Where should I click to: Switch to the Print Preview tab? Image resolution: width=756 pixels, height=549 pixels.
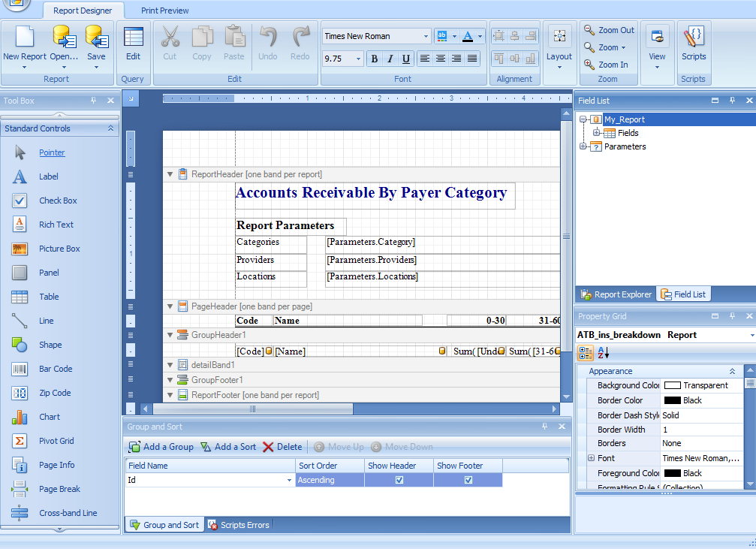pyautogui.click(x=165, y=11)
